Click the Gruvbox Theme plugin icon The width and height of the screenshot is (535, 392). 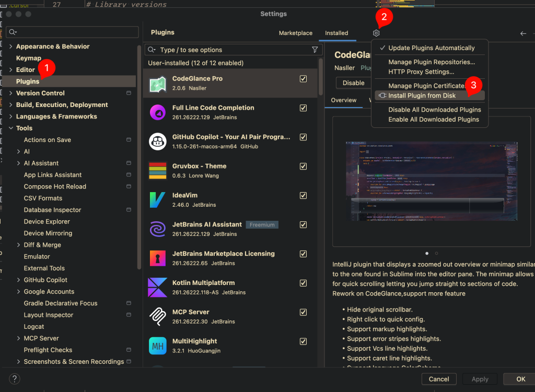158,171
